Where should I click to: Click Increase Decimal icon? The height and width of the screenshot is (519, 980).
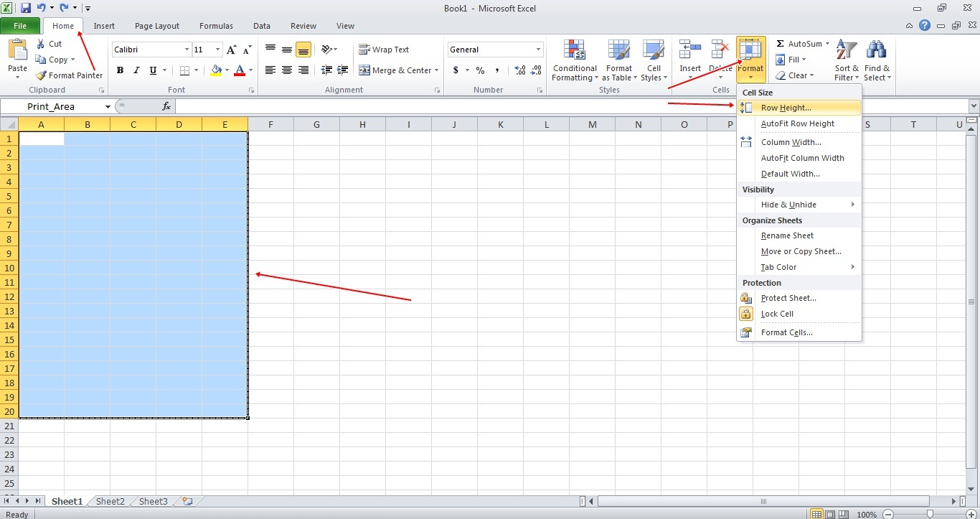coord(520,70)
